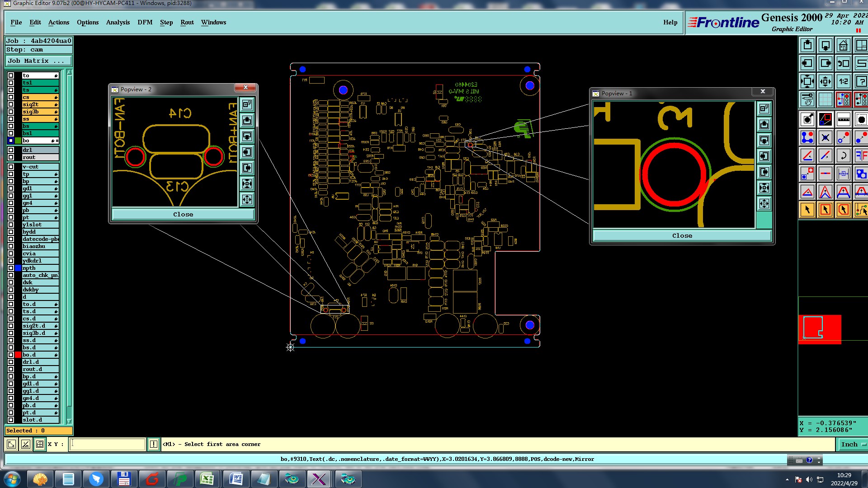The width and height of the screenshot is (868, 488).
Task: Click the down arrow of the layer list scrollbar
Action: click(x=69, y=421)
